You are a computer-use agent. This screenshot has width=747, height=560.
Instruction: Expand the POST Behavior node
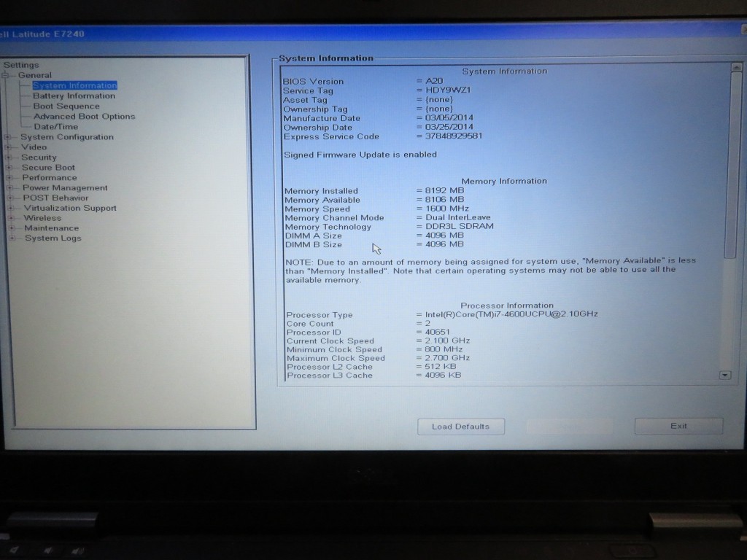pyautogui.click(x=10, y=198)
